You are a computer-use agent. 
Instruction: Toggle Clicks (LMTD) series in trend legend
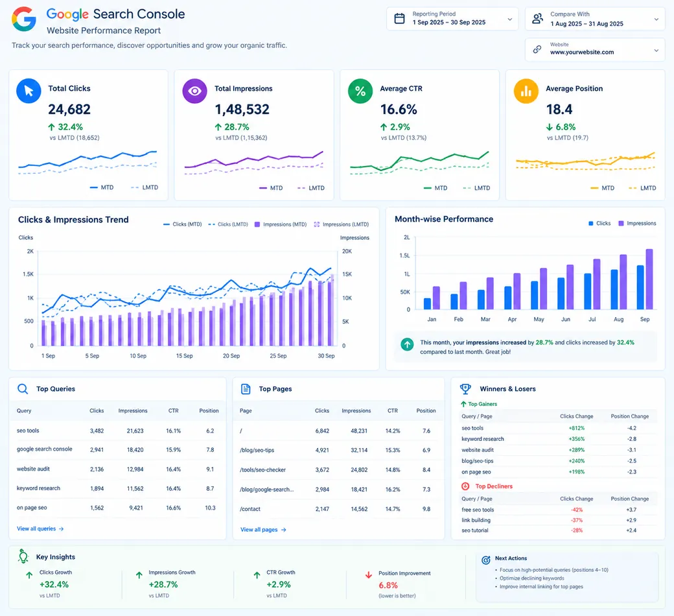point(228,224)
